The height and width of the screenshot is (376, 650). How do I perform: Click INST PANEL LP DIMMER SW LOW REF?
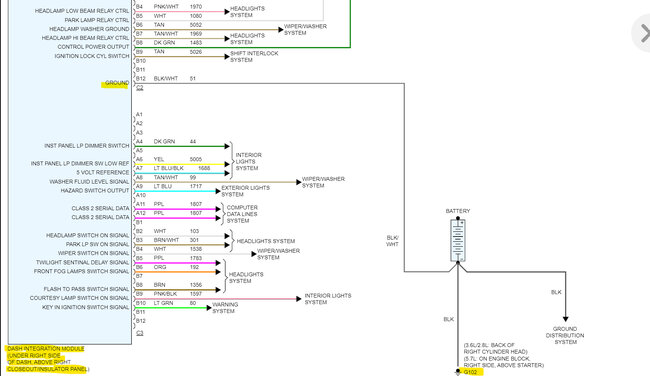point(80,164)
